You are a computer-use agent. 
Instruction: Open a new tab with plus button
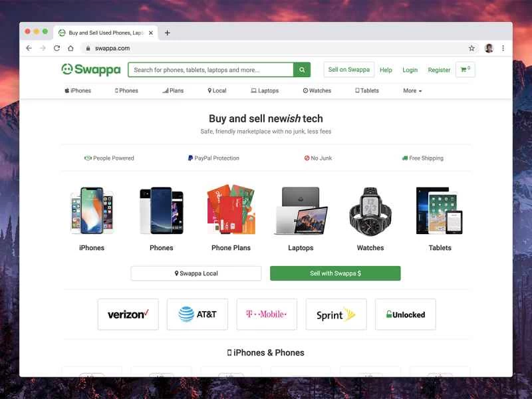pyautogui.click(x=168, y=33)
